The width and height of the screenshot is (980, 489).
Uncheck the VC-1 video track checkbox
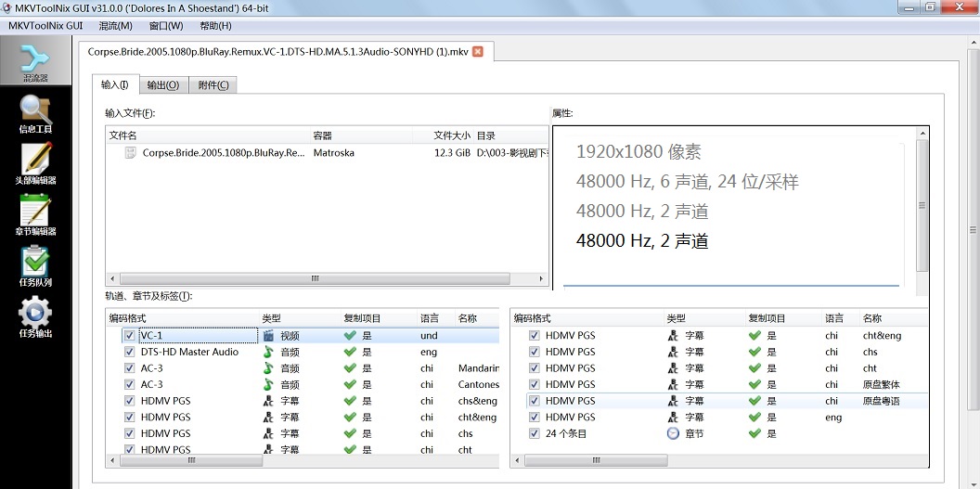tap(129, 336)
